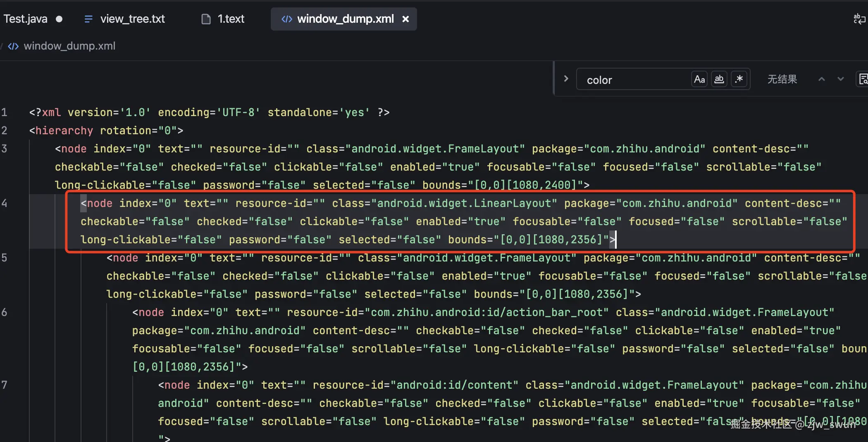Click the unsaved dot on Test.java tab
868x442 pixels.
click(x=59, y=19)
